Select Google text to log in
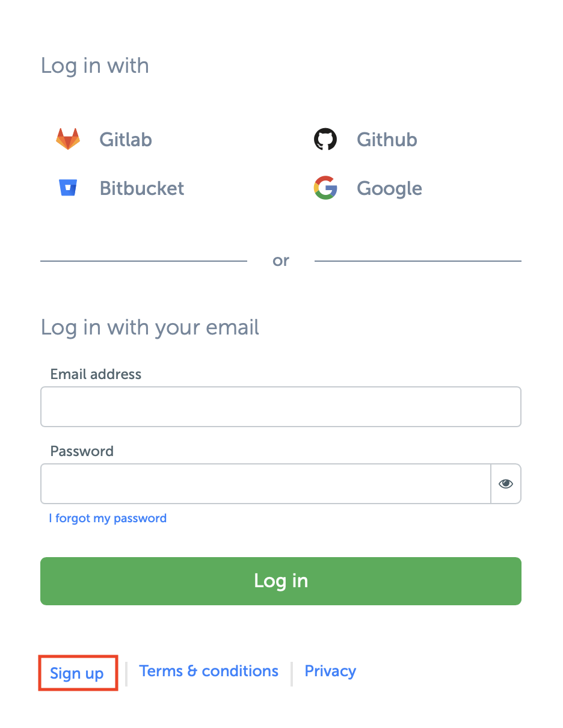The height and width of the screenshot is (728, 563). (389, 189)
